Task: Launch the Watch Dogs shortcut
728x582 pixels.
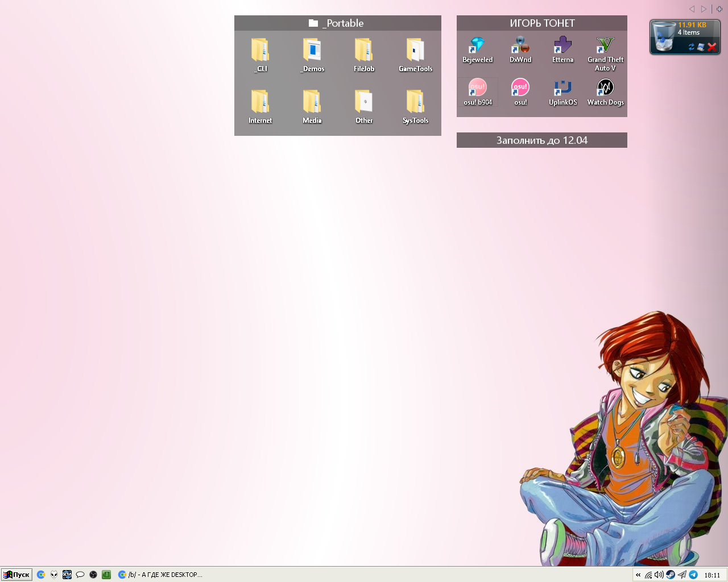Action: click(x=606, y=92)
